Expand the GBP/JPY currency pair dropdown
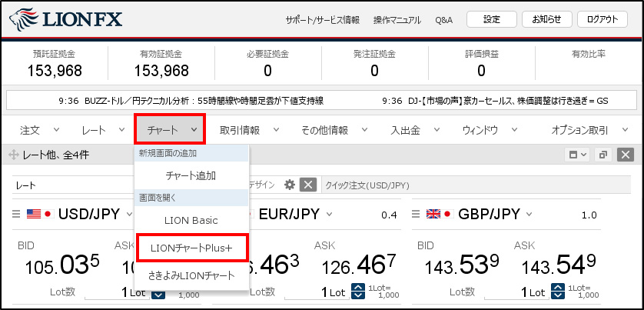The image size is (644, 310). tap(529, 214)
